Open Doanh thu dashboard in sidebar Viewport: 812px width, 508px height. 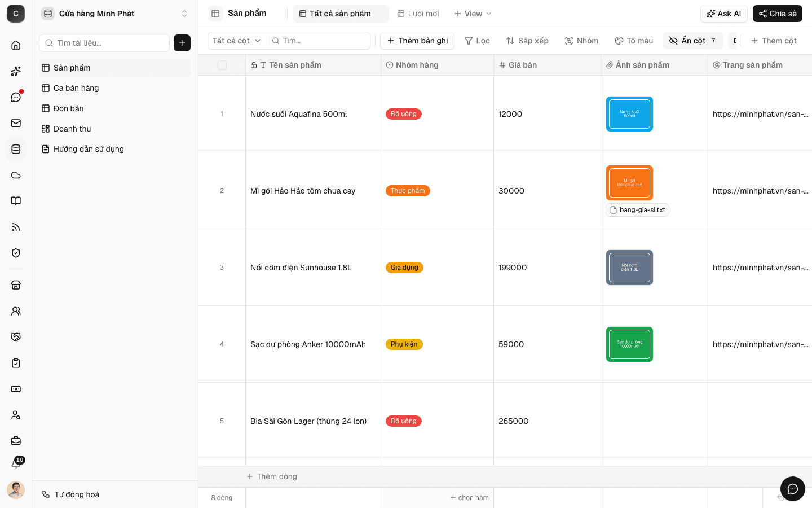pos(115,129)
